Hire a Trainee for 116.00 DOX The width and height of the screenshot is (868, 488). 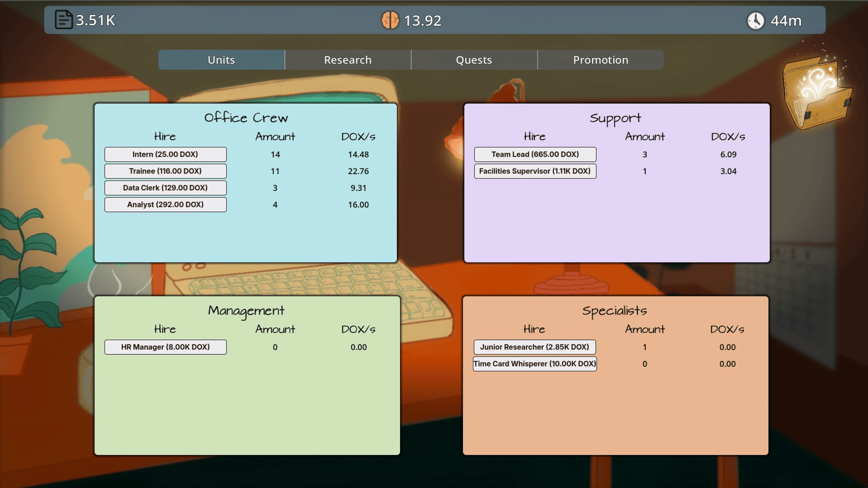165,171
